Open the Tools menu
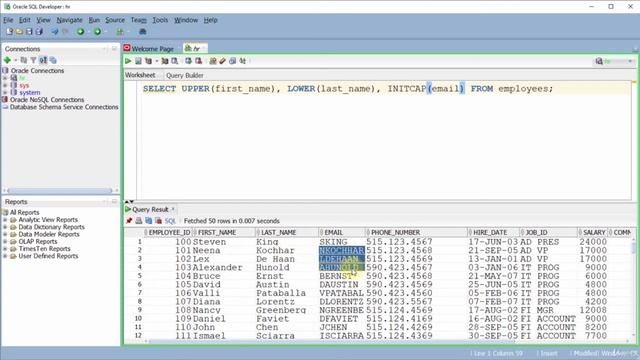Screen dimensions: 640x360 coord(160,20)
